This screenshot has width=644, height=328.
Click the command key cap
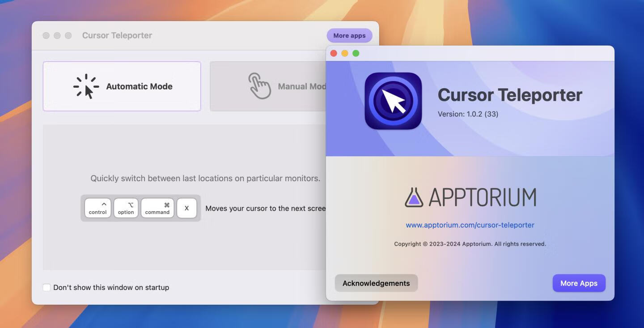[x=157, y=208]
